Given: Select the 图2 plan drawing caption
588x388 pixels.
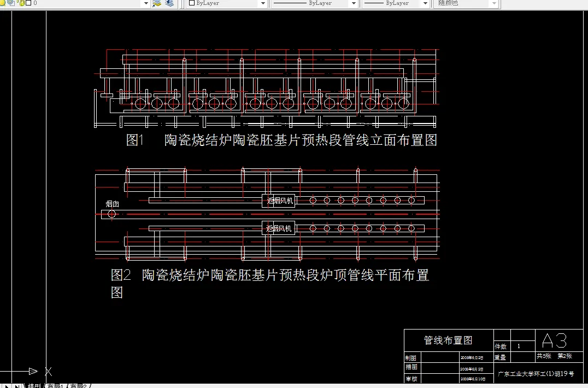Looking at the screenshot, I should [x=270, y=284].
